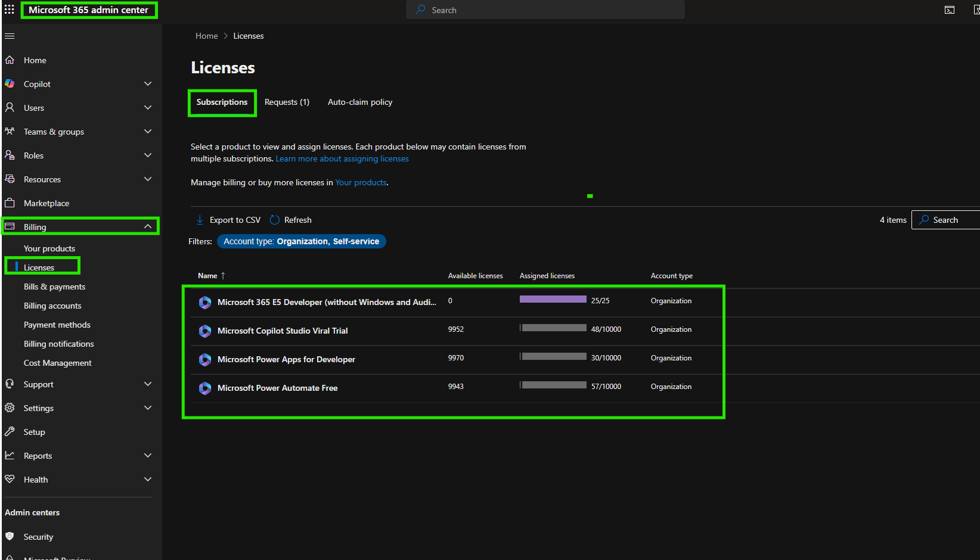
Task: Click the Power Automate Free product icon
Action: pyautogui.click(x=205, y=388)
